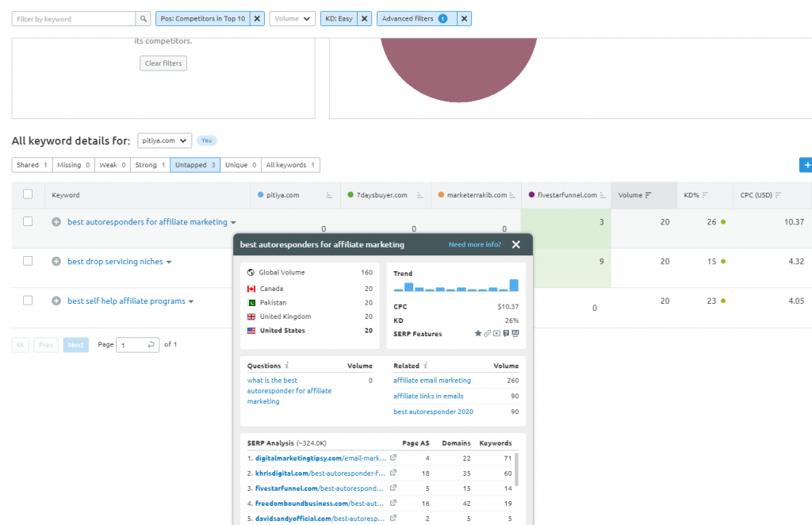812x525 pixels.
Task: Open the pitiya.com domain dropdown
Action: (164, 140)
